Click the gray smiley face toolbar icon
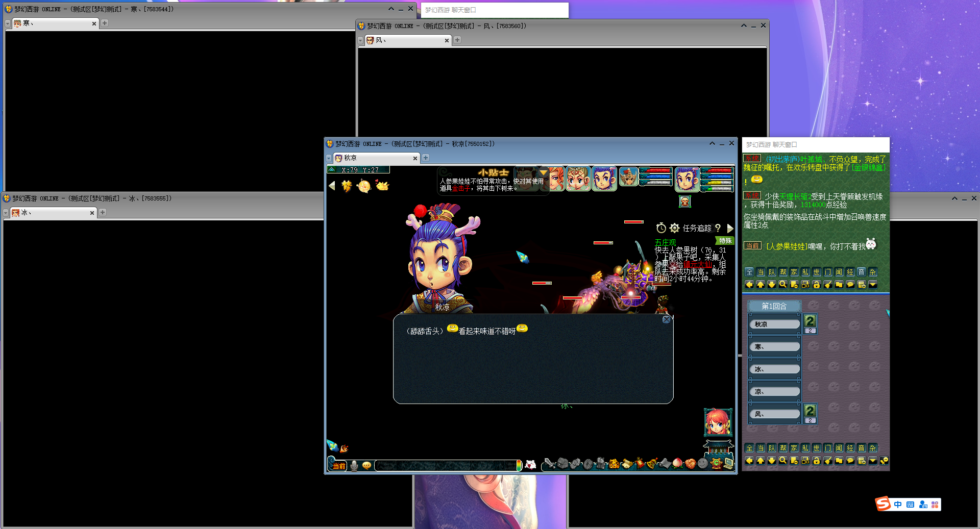This screenshot has height=529, width=980. coord(703,463)
